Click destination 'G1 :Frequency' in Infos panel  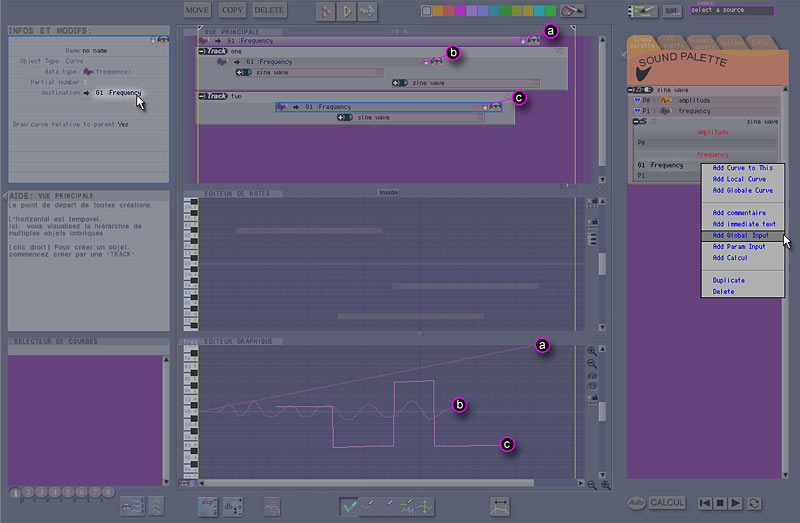click(x=118, y=93)
